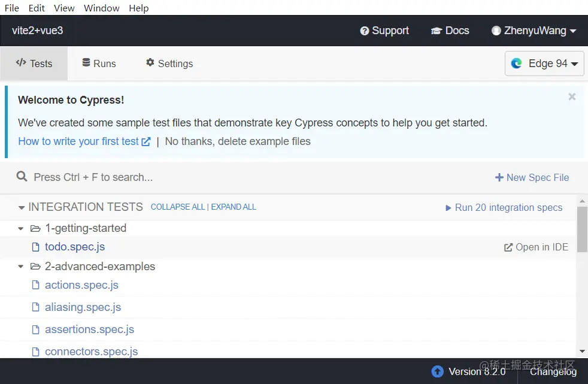Click EXPAND ALL

point(234,207)
